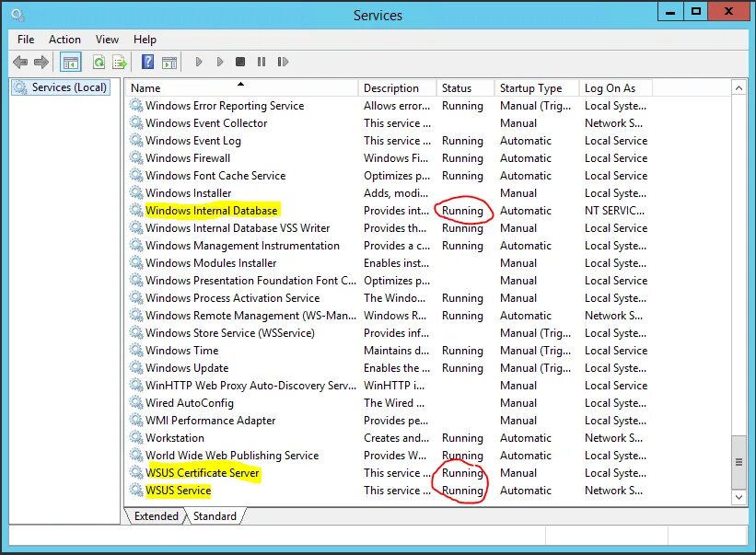Click gear icon beside Windows Event Collector

click(x=136, y=122)
